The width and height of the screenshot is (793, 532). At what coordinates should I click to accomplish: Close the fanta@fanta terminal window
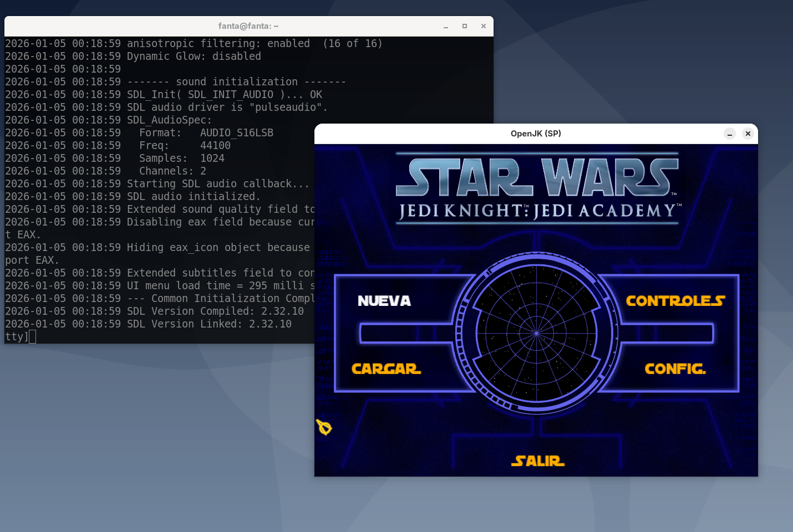(x=483, y=26)
